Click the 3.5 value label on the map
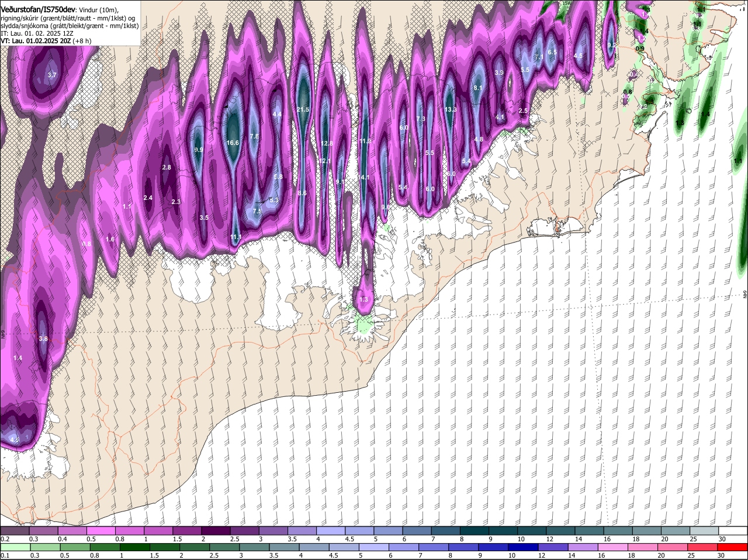The image size is (748, 560). point(204,217)
